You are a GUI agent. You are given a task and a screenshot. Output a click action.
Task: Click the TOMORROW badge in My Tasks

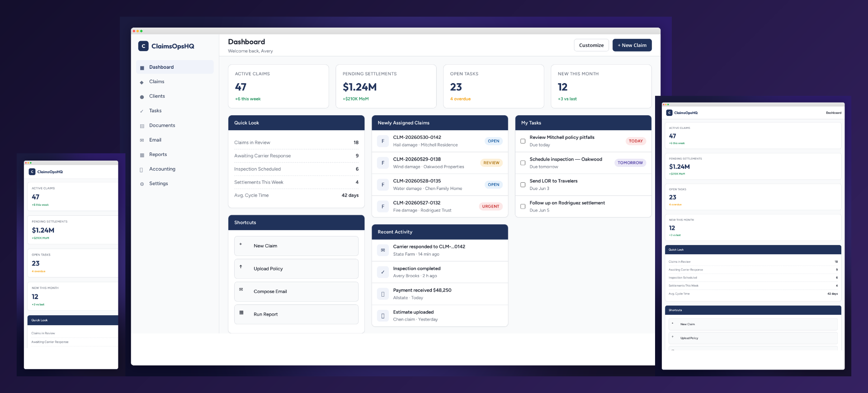pyautogui.click(x=630, y=163)
